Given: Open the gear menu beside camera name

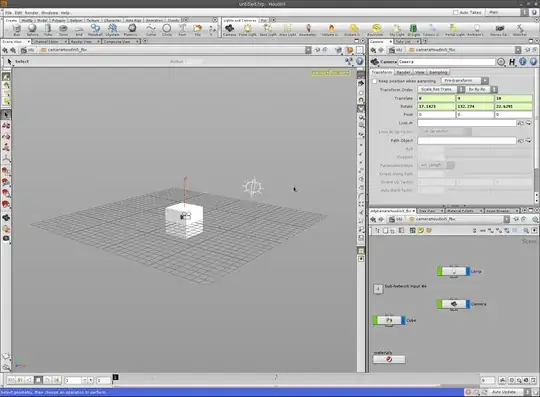Looking at the screenshot, I should coord(501,62).
